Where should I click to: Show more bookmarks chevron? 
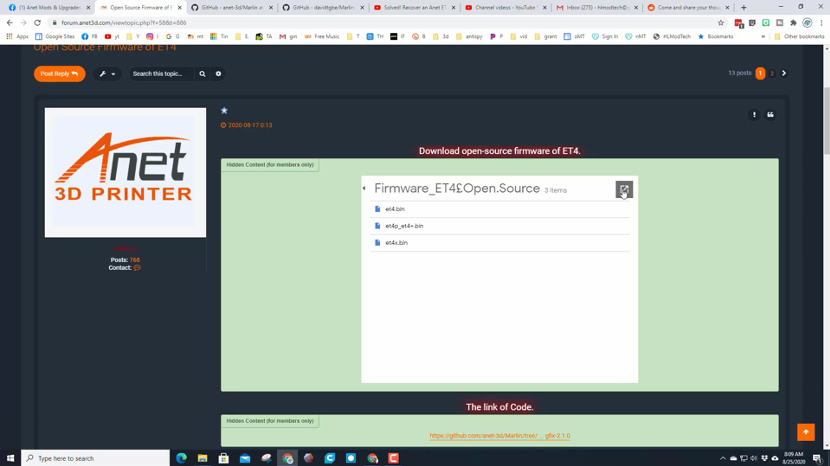tap(763, 37)
